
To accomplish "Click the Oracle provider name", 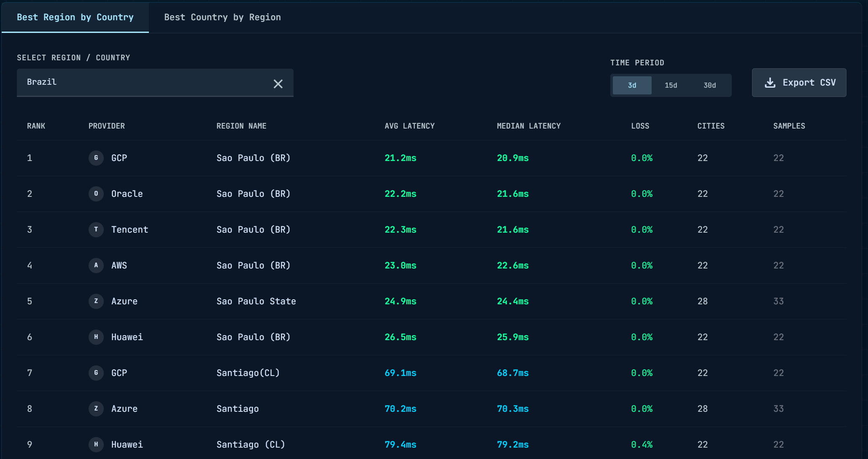I will coord(127,194).
